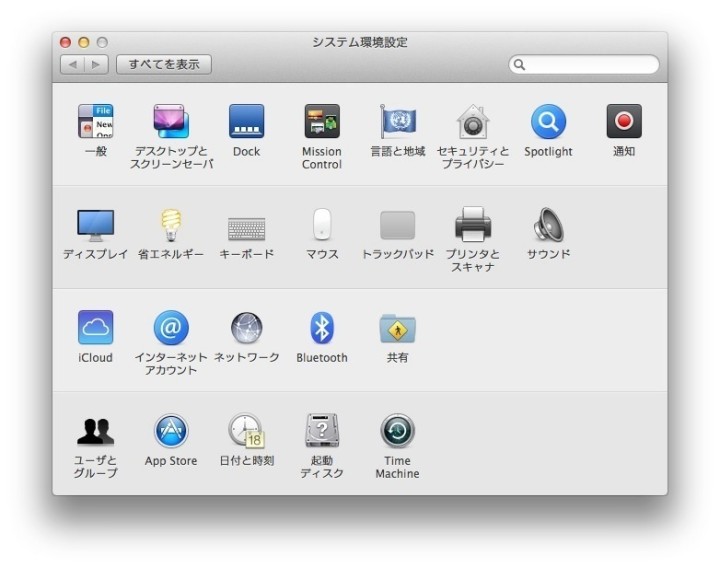This screenshot has height=568, width=720.
Task: Open サウンド (Sound) speaker icon
Action: tap(548, 224)
